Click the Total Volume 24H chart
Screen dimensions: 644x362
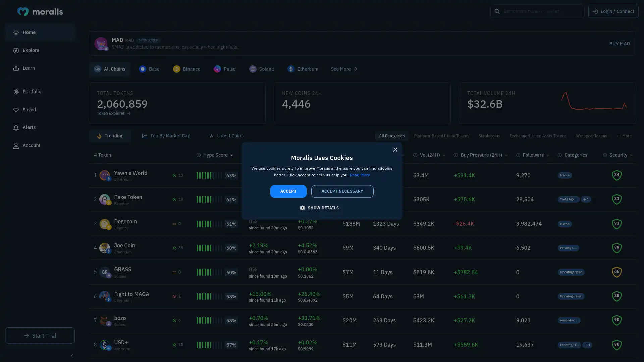click(x=594, y=102)
